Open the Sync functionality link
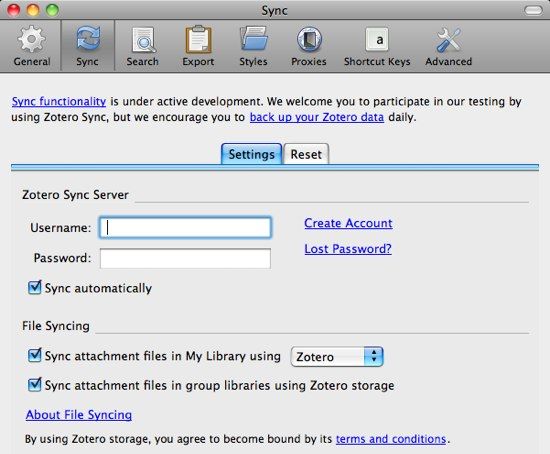550x454 pixels. [59, 101]
